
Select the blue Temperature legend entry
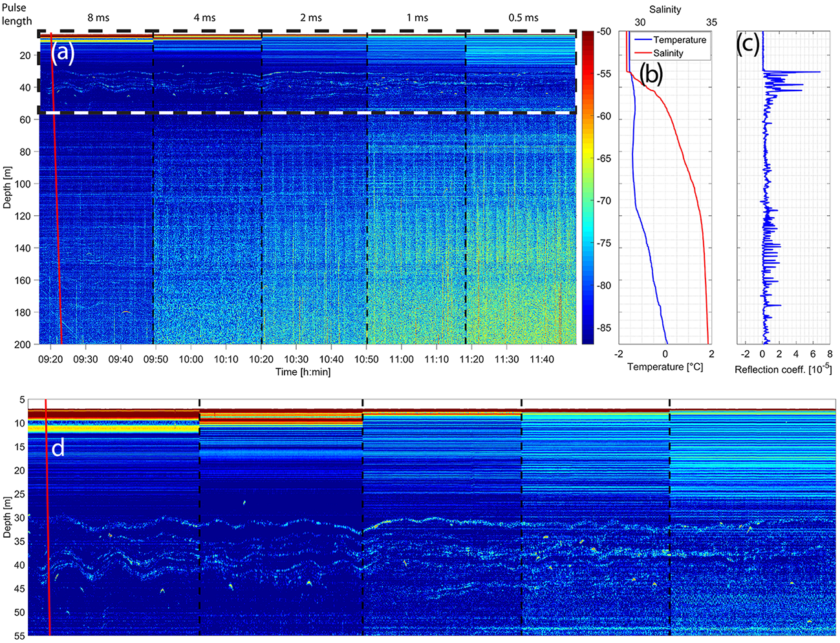[679, 40]
